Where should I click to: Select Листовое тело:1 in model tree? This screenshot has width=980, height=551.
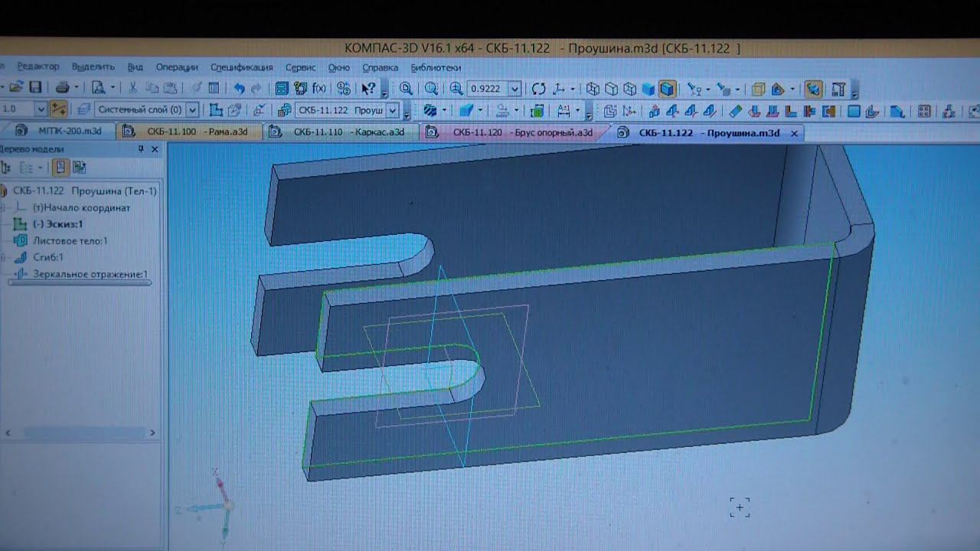point(70,241)
